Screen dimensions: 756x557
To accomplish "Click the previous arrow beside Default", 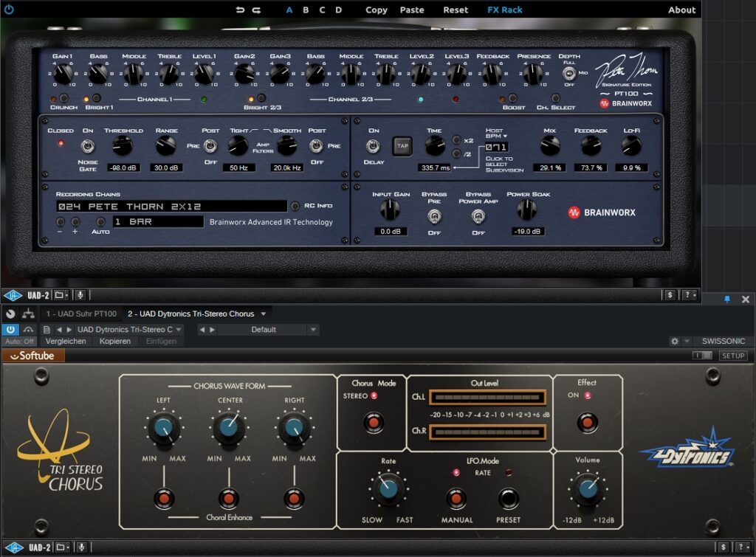I will point(202,330).
